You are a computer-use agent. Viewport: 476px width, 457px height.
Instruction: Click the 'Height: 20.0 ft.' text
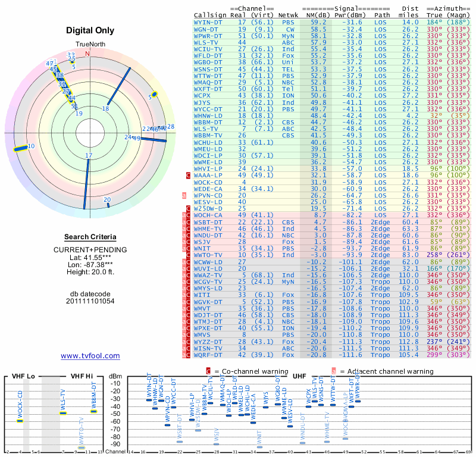tap(90, 272)
